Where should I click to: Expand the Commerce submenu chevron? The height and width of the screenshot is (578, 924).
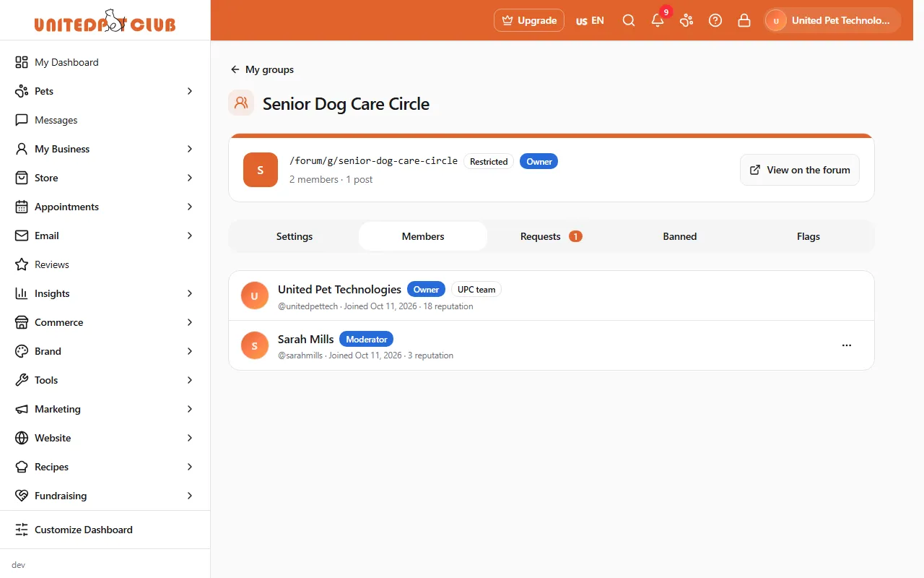(190, 322)
